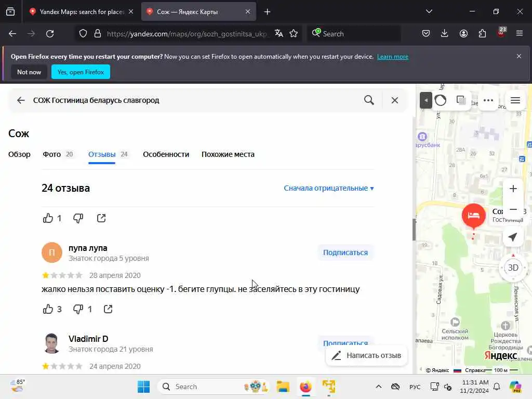
Task: Open Vladimir D profile photo
Action: (x=52, y=343)
